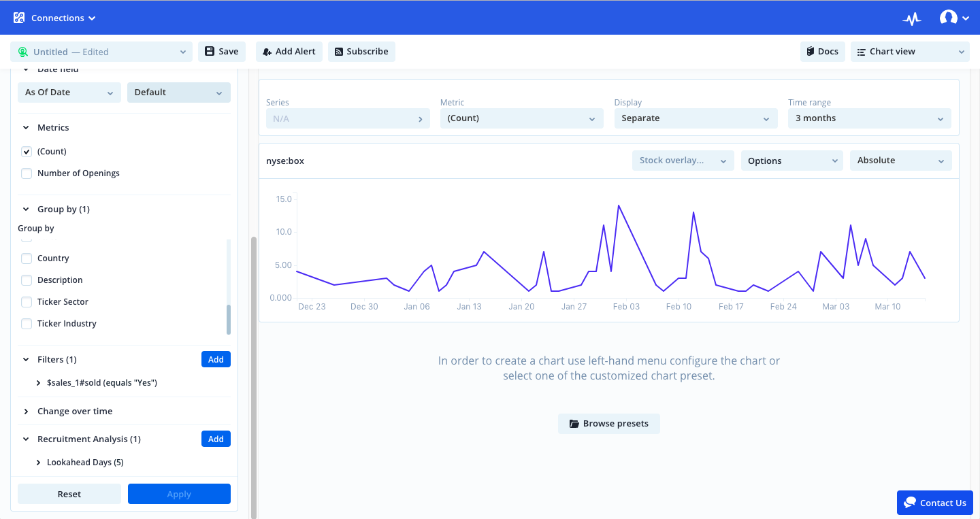Screen dimensions: 980x519
Task: Subscribe to this chart feed
Action: tap(361, 52)
